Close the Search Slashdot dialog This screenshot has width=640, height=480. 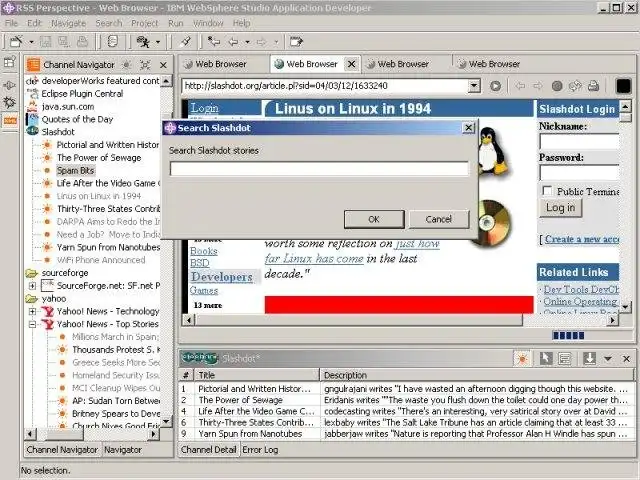469,128
